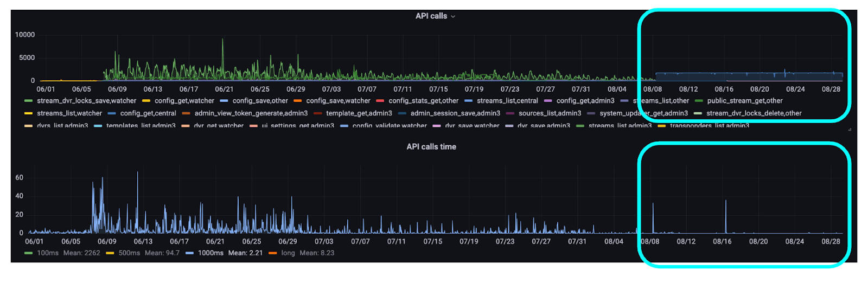Toggle the config_save,other series in legend
The height and width of the screenshot is (283, 868).
(260, 101)
